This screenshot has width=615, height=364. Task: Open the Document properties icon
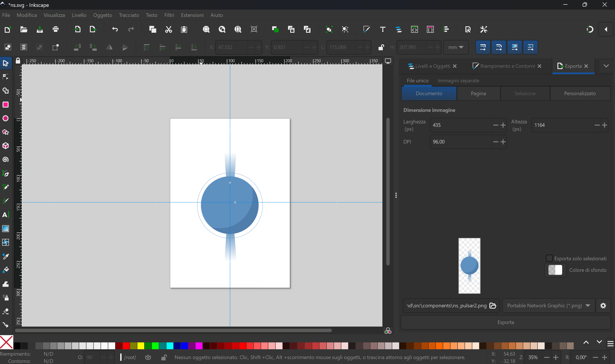(468, 30)
